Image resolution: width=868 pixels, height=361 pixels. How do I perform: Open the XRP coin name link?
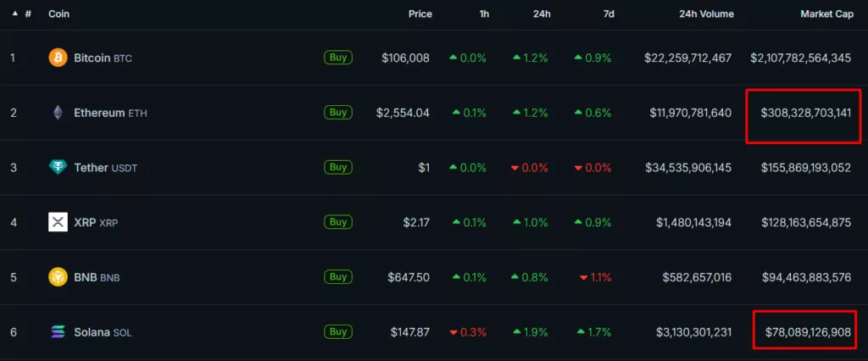[85, 222]
